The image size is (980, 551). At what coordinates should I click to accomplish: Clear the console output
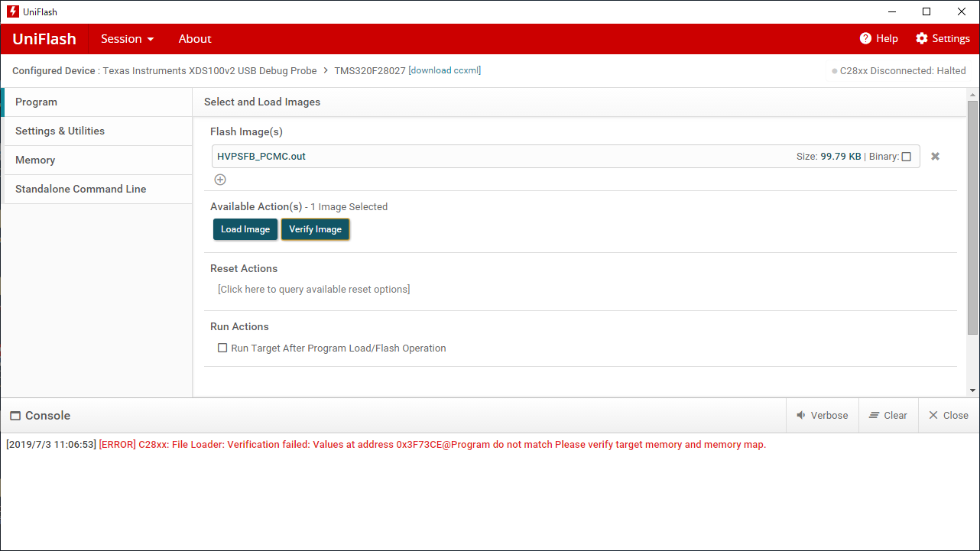(x=888, y=416)
